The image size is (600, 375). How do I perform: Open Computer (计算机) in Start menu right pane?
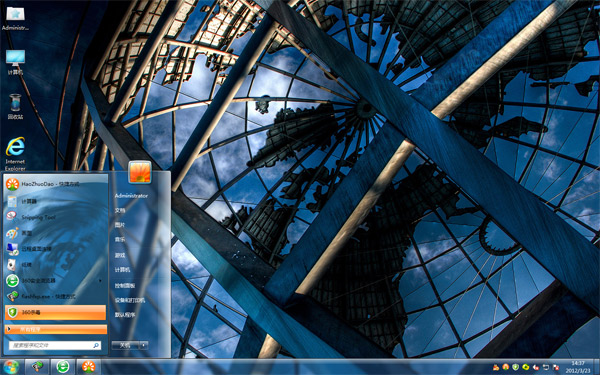point(122,270)
